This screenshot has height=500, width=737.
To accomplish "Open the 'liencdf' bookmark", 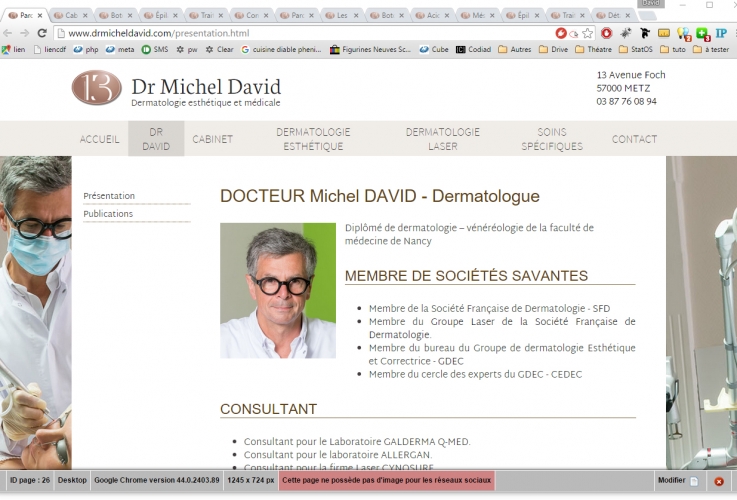I will pos(50,49).
